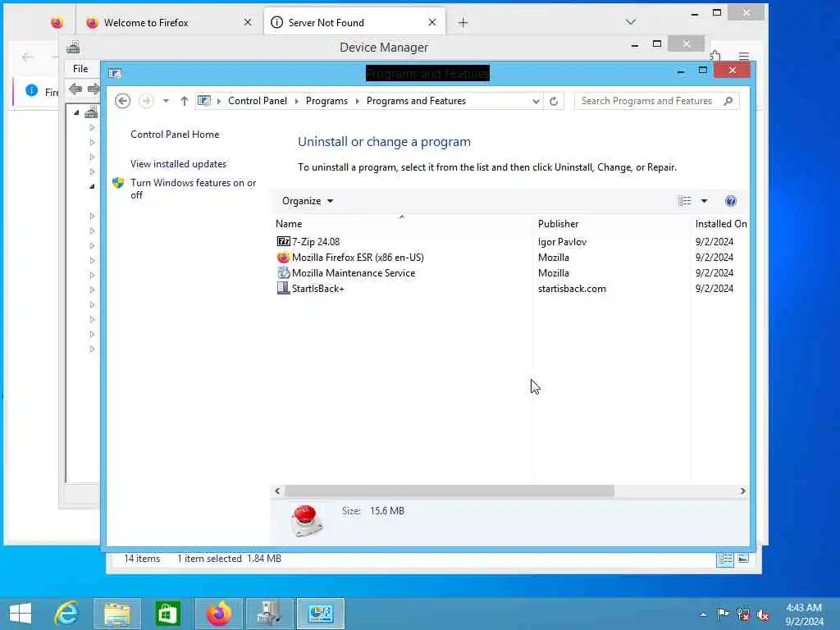Viewport: 840px width, 630px height.
Task: Click publisher Igor Pavlov cell
Action: tap(563, 242)
